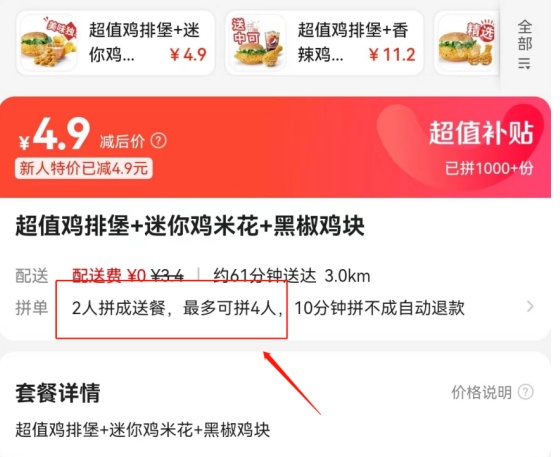Image resolution: width=560 pixels, height=457 pixels.
Task: Tap the product title 超值鸡排堡+迷你鸡米花+黑椒鸡块
Action: pos(190,226)
